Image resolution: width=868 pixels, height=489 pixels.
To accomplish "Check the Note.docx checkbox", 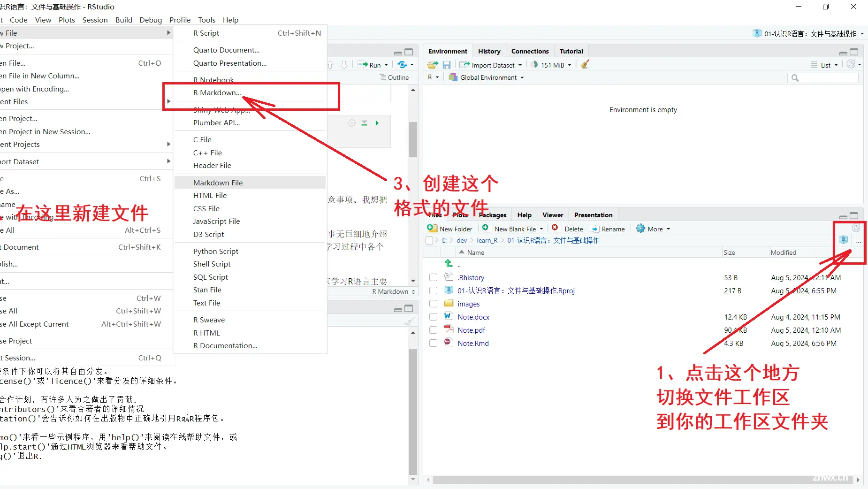I will pos(433,317).
